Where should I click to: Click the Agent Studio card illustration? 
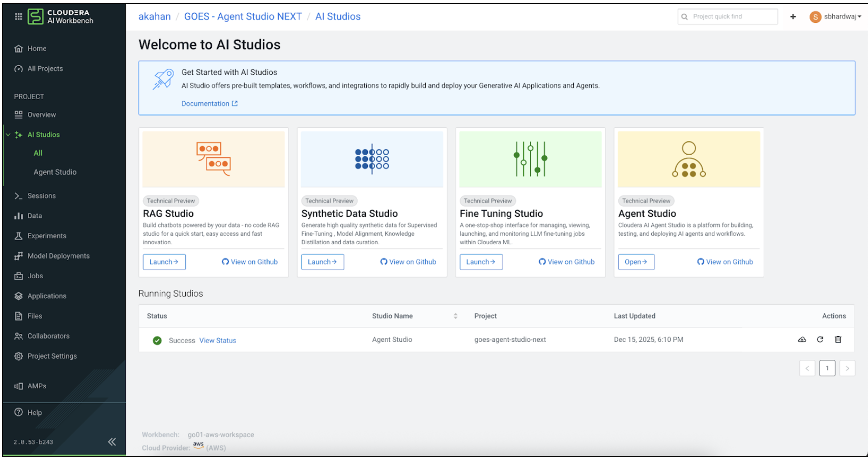click(x=688, y=159)
